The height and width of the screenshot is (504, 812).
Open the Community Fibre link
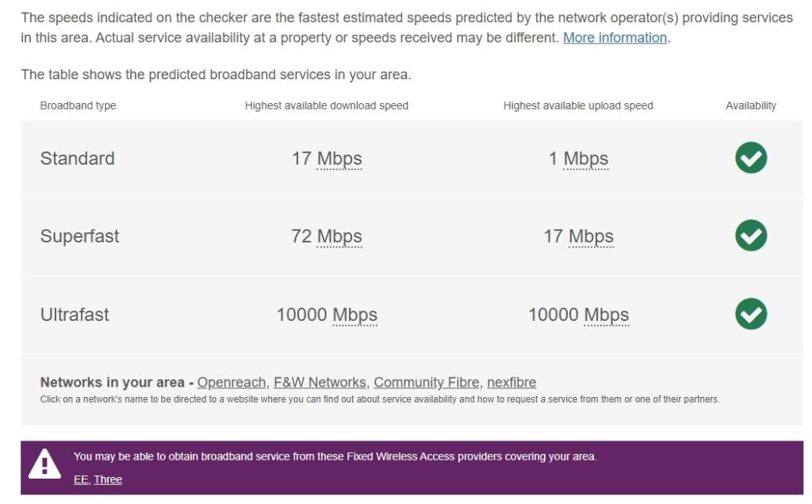tap(427, 382)
